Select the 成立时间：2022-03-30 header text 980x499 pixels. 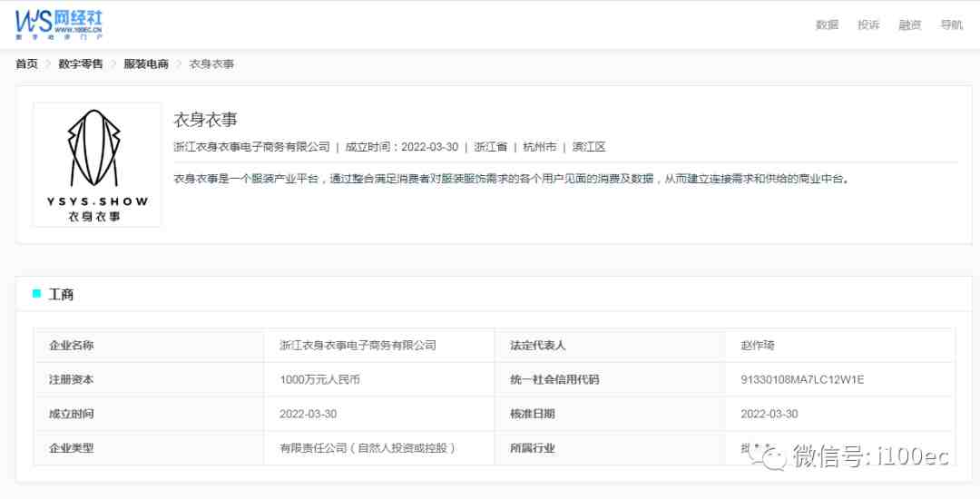402,147
